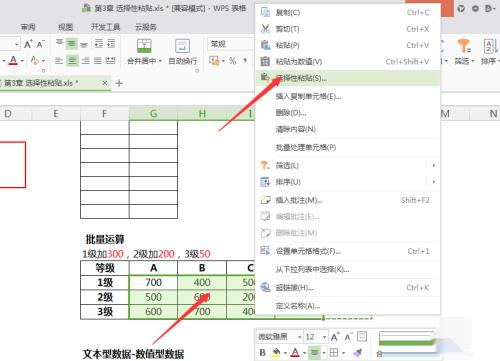Click mini toolbar font color A icon
Viewport: 500px width, 361px height.
(295, 352)
